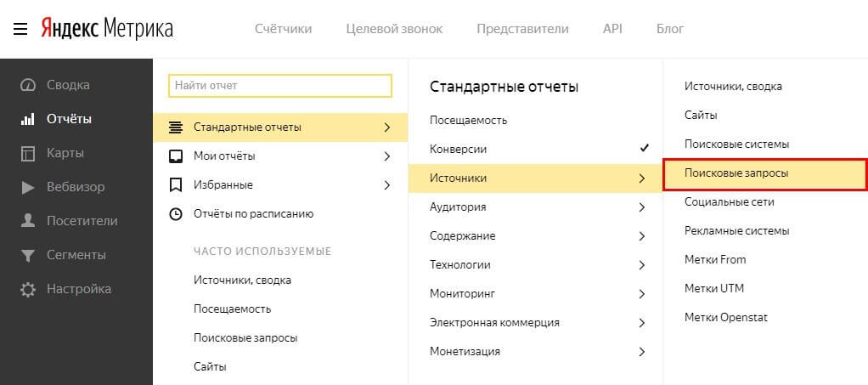This screenshot has height=385, width=868.
Task: Open the Социальные сети report
Action: pos(729,201)
